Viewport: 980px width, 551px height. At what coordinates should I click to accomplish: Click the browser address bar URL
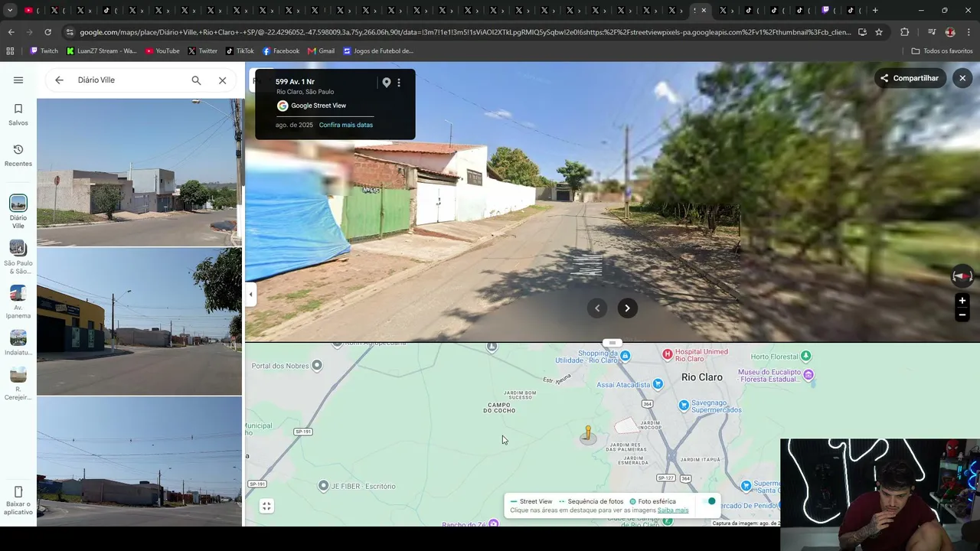(465, 32)
